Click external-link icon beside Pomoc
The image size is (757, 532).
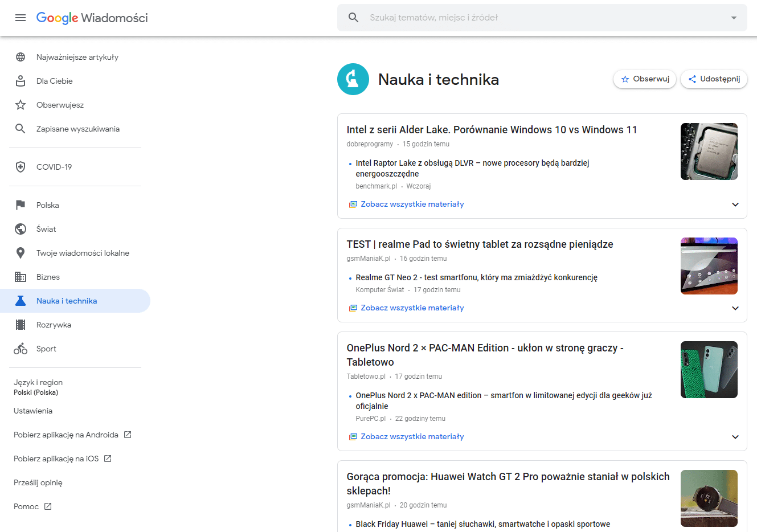[48, 506]
